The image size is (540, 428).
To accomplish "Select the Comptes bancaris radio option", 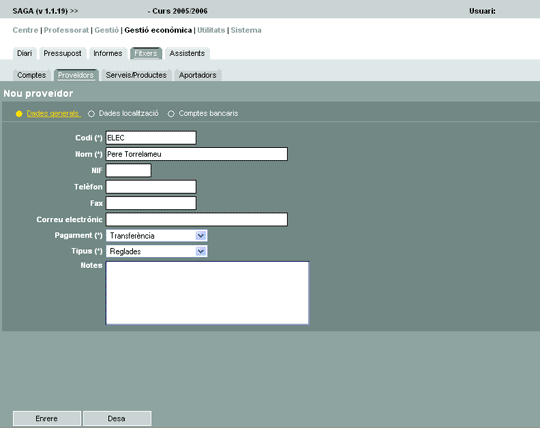I will click(171, 114).
